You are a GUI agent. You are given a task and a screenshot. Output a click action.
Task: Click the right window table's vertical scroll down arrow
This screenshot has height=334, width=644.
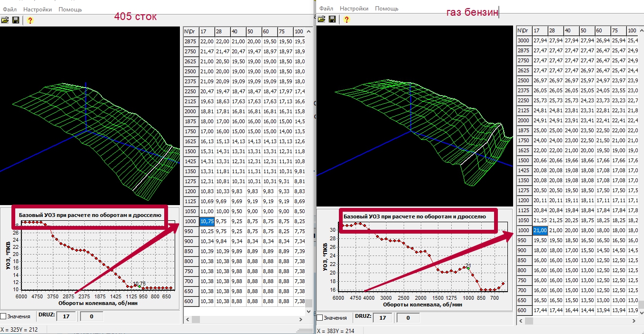(641, 313)
